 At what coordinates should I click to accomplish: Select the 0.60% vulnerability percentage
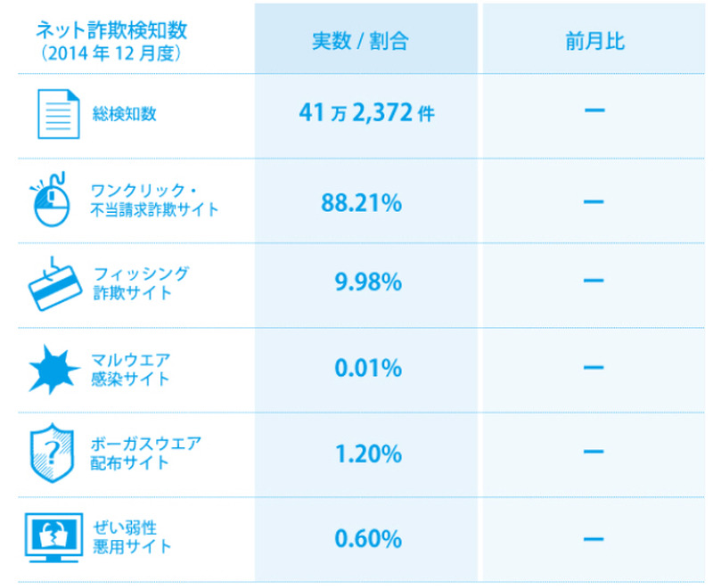click(367, 538)
